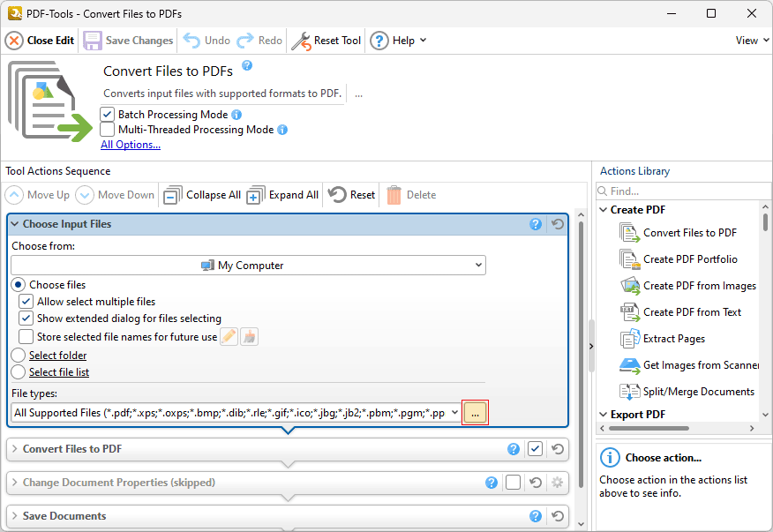Expand the Change Document Properties section
The image size is (773, 532).
(x=15, y=483)
